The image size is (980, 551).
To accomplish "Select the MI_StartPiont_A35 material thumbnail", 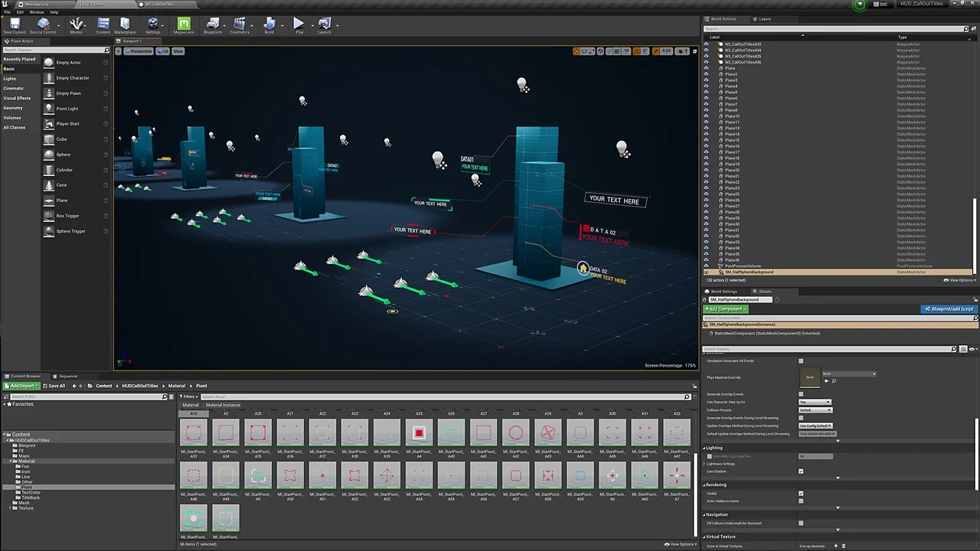I will pos(258,434).
